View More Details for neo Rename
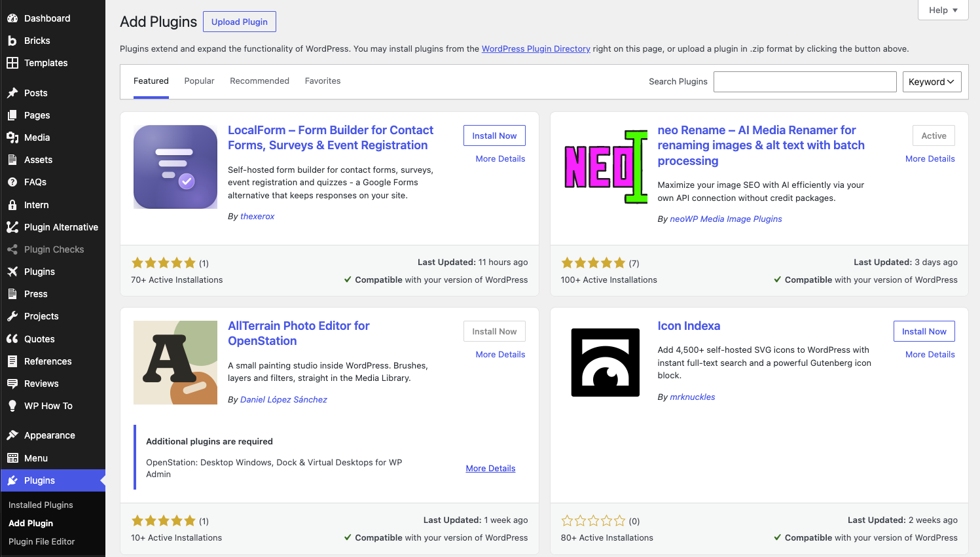This screenshot has height=557, width=980. (x=930, y=159)
